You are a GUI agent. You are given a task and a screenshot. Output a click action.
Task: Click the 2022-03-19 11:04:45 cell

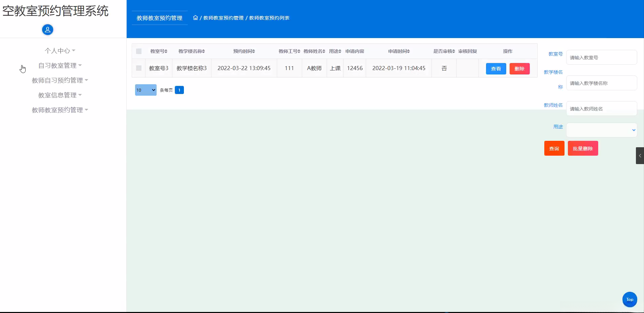399,68
